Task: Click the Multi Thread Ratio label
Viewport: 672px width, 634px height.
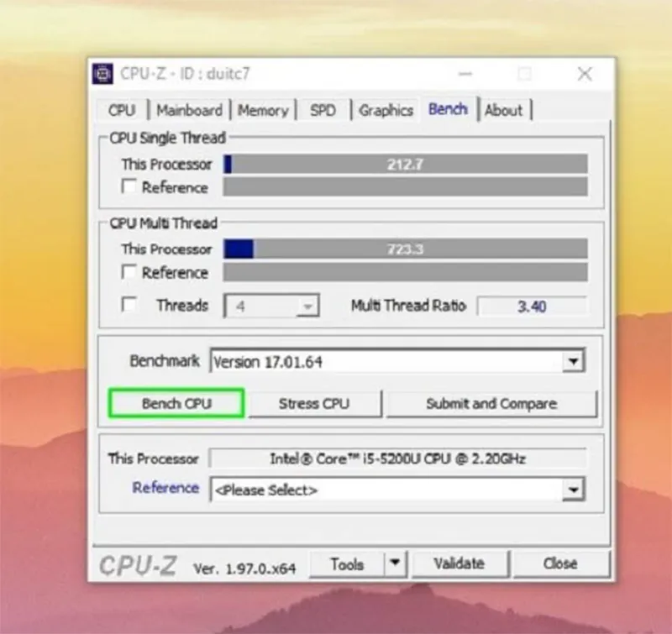Action: pyautogui.click(x=409, y=306)
